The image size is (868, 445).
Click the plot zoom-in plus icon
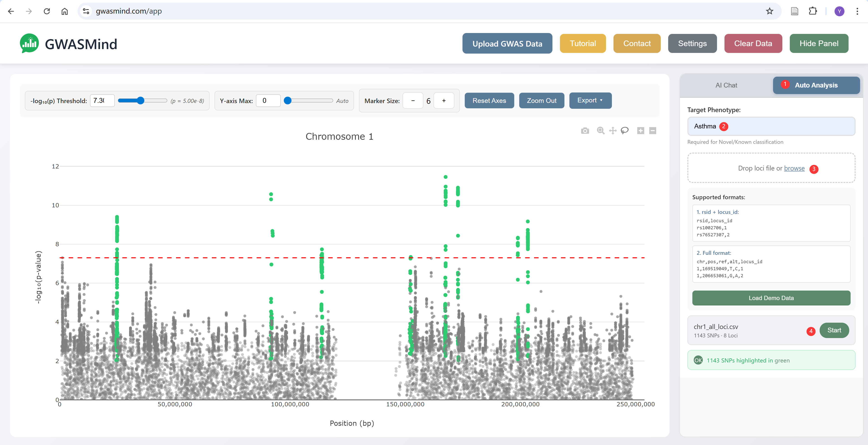[x=641, y=131]
